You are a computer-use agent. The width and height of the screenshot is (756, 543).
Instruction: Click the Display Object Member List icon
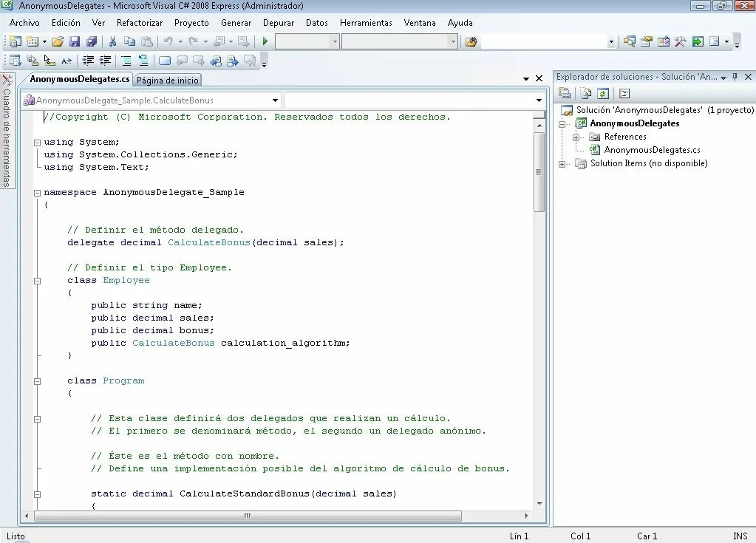pos(15,61)
